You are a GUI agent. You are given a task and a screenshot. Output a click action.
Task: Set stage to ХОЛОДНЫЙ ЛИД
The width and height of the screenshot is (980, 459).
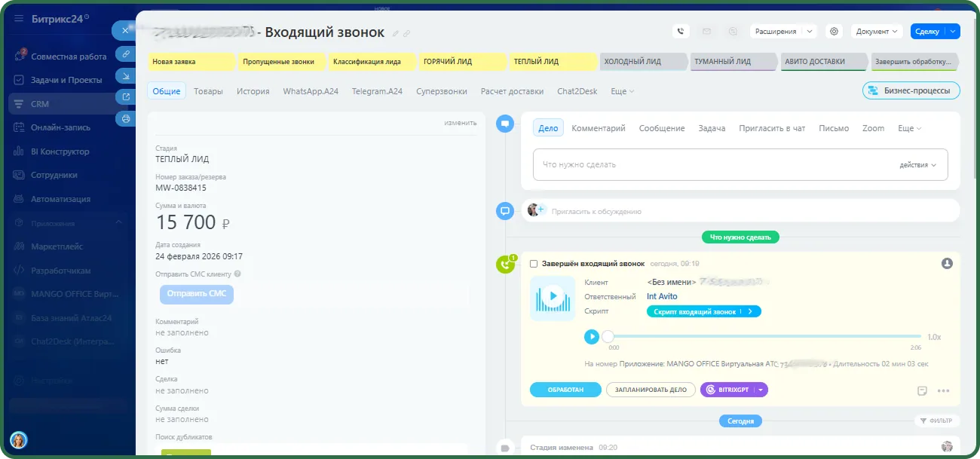click(643, 62)
